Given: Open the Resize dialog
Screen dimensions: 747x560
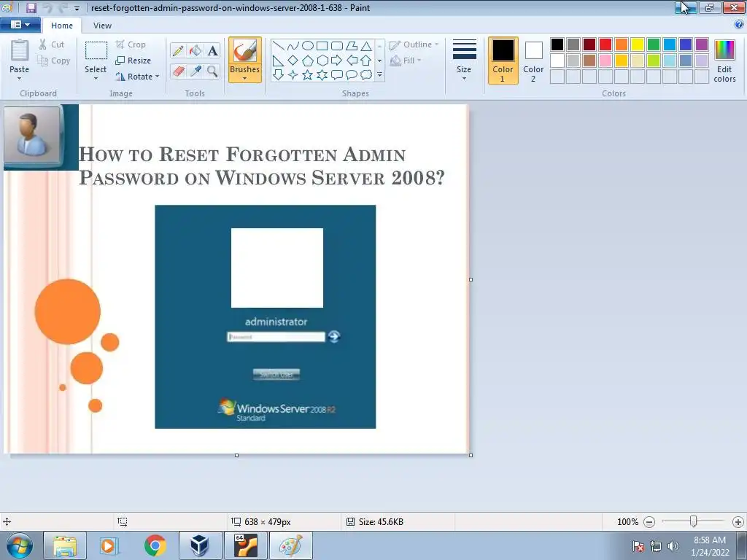Looking at the screenshot, I should [133, 61].
